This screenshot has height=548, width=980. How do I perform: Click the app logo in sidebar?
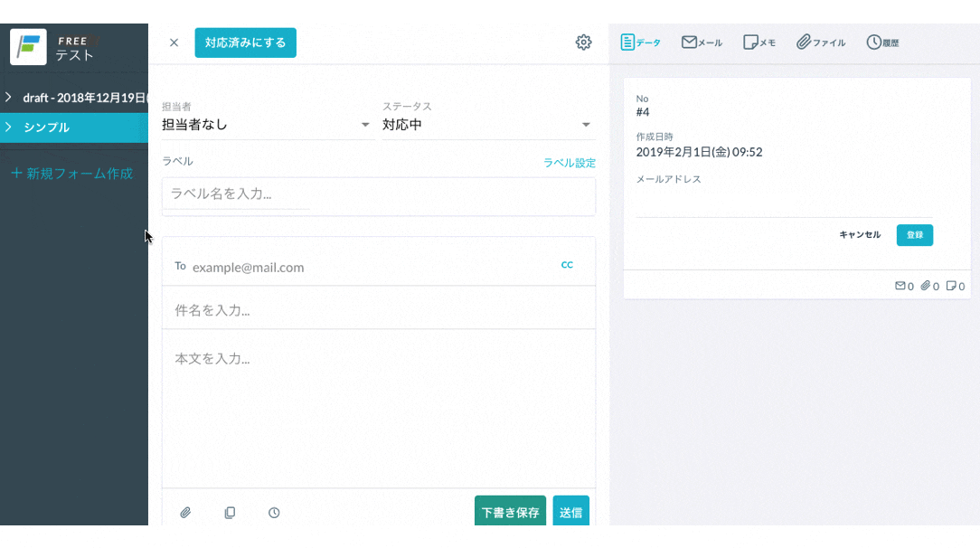tap(28, 46)
